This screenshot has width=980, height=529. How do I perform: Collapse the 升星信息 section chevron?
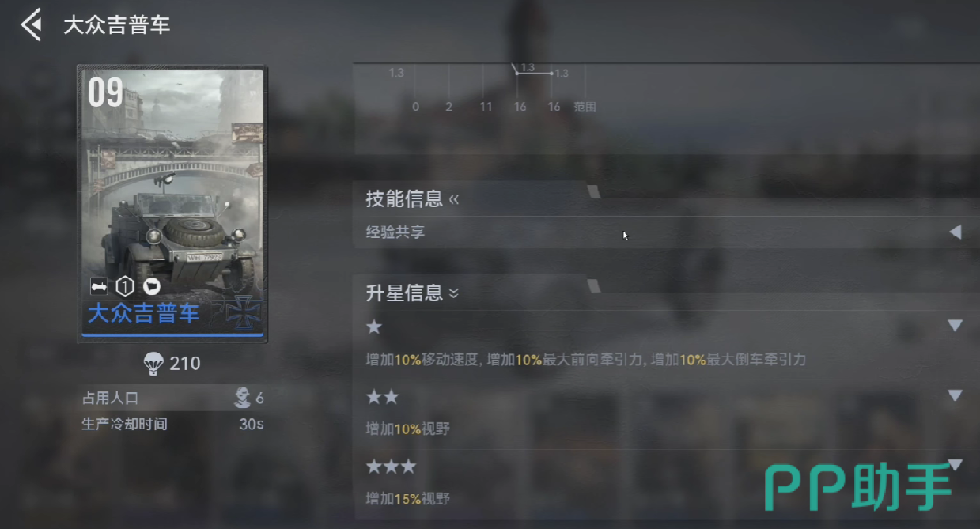(x=454, y=293)
